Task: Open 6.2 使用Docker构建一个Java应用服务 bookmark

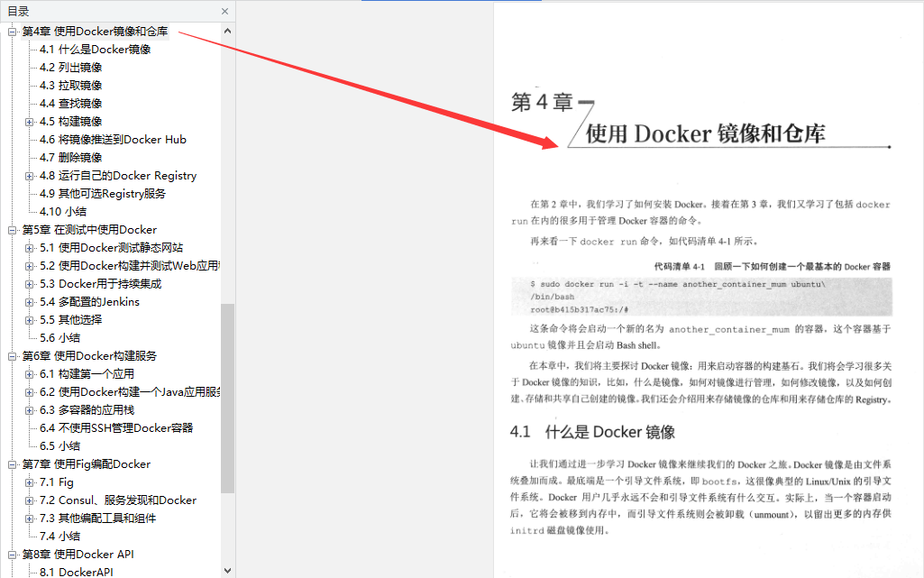Action: pyautogui.click(x=130, y=392)
